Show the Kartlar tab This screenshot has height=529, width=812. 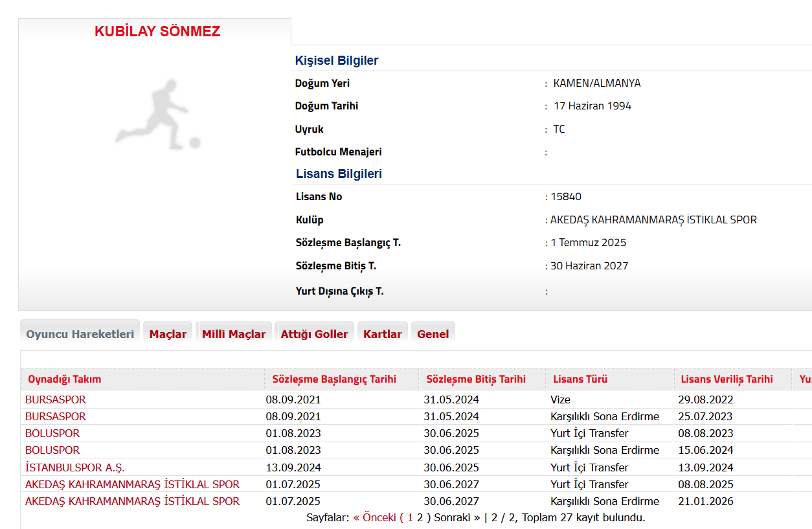point(382,334)
